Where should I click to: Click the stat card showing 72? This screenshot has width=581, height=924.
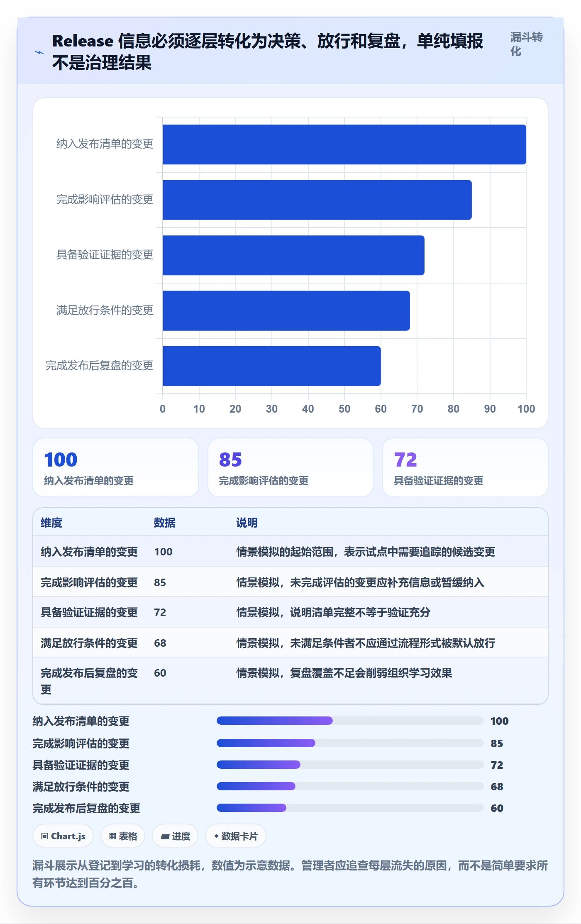[x=465, y=467]
